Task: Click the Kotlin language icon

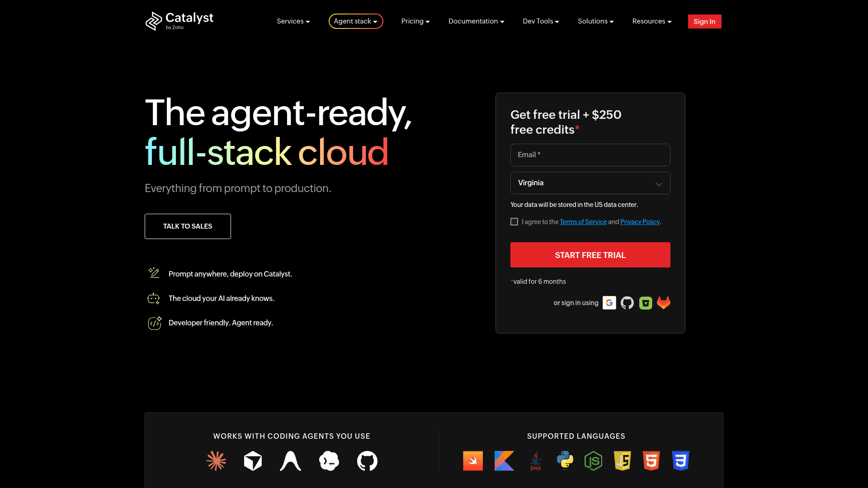Action: pyautogui.click(x=504, y=461)
